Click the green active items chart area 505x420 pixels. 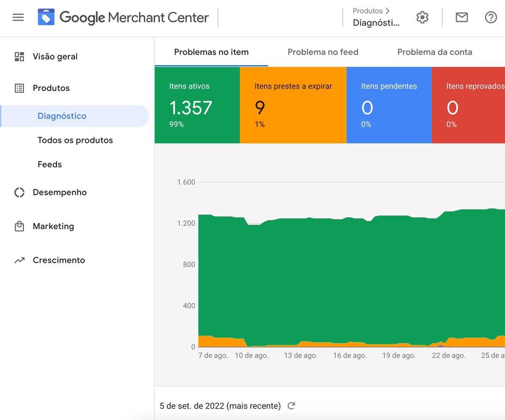(x=351, y=277)
